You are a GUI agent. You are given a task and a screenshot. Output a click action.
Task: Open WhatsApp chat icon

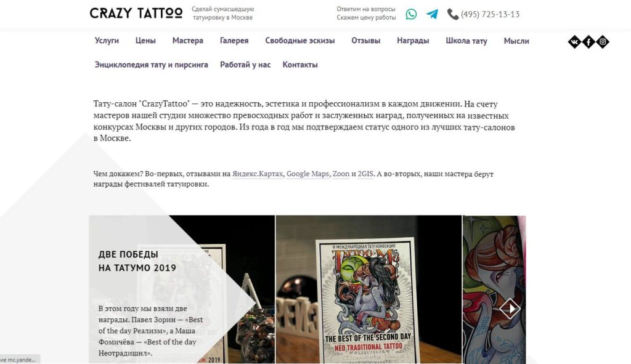(411, 14)
